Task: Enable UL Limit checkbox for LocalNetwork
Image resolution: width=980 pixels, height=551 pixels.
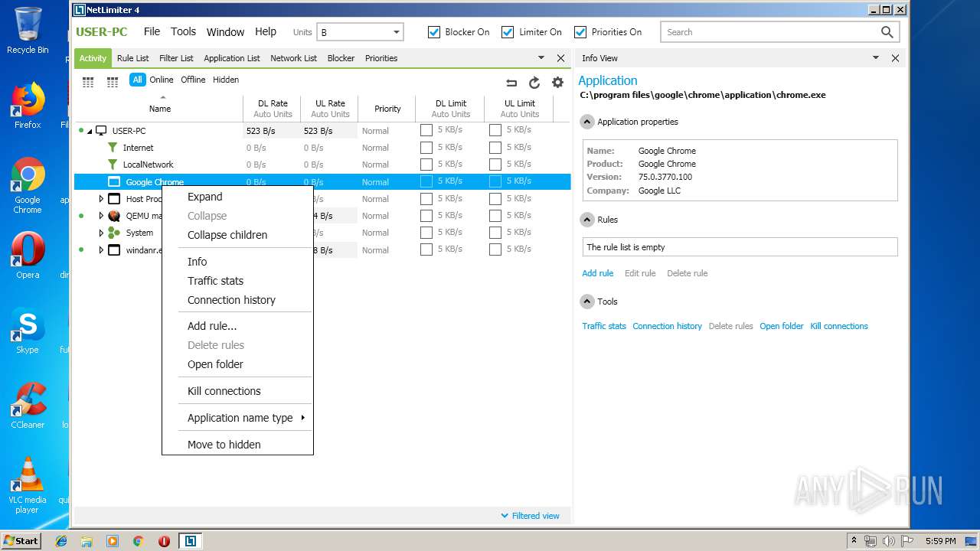Action: tap(495, 164)
